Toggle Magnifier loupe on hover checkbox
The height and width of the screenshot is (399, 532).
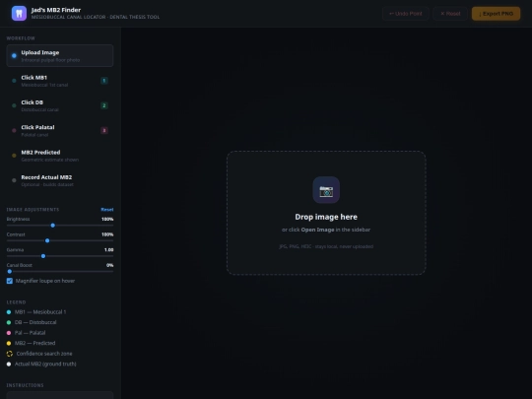coord(10,281)
